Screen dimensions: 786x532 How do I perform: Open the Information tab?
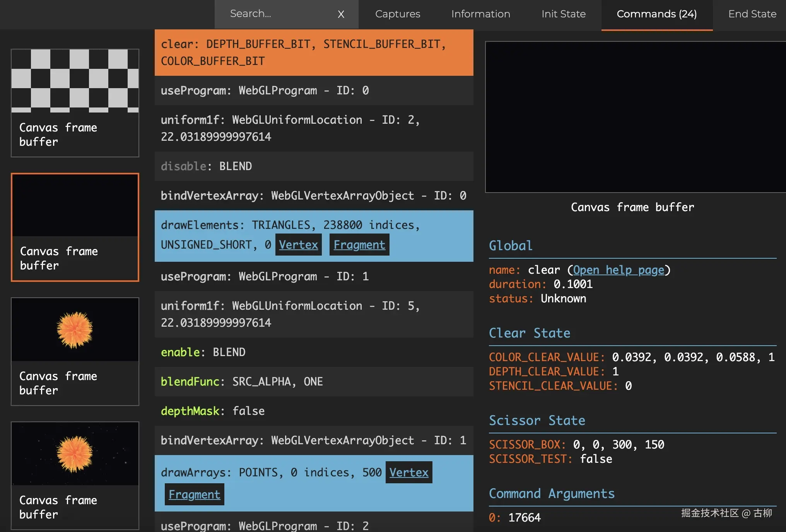tap(480, 14)
